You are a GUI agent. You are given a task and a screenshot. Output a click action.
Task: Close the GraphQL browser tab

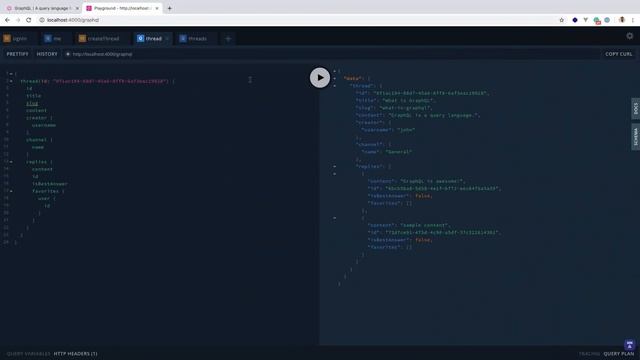coord(77,8)
